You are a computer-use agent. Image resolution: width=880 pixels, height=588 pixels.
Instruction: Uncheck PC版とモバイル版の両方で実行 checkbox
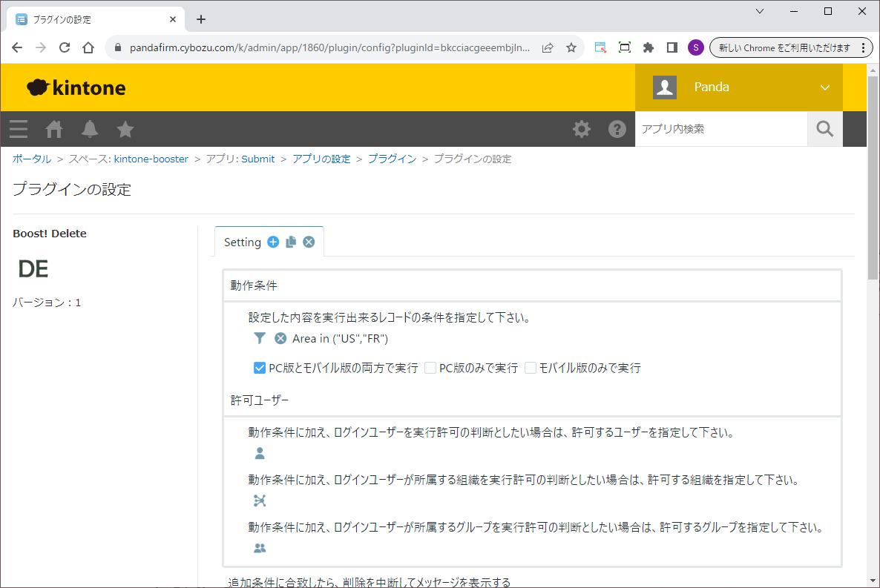[260, 368]
